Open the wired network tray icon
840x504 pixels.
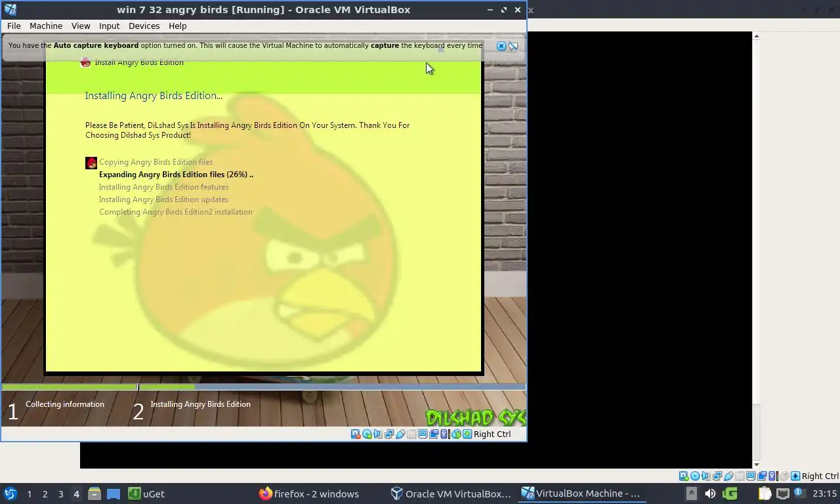(x=783, y=493)
